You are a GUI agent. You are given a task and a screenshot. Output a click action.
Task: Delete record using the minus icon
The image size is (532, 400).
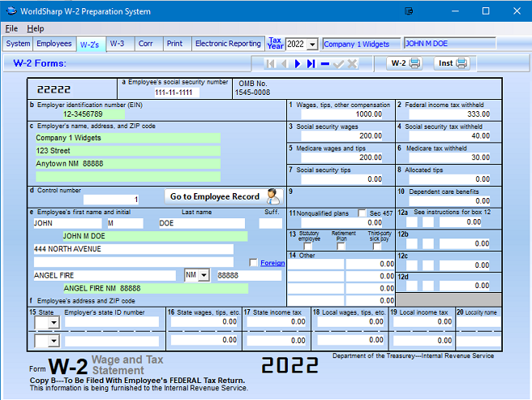[325, 63]
